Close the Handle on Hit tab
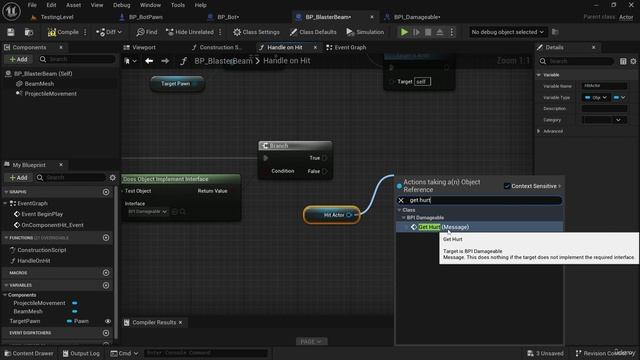This screenshot has height=360, width=640. click(315, 48)
